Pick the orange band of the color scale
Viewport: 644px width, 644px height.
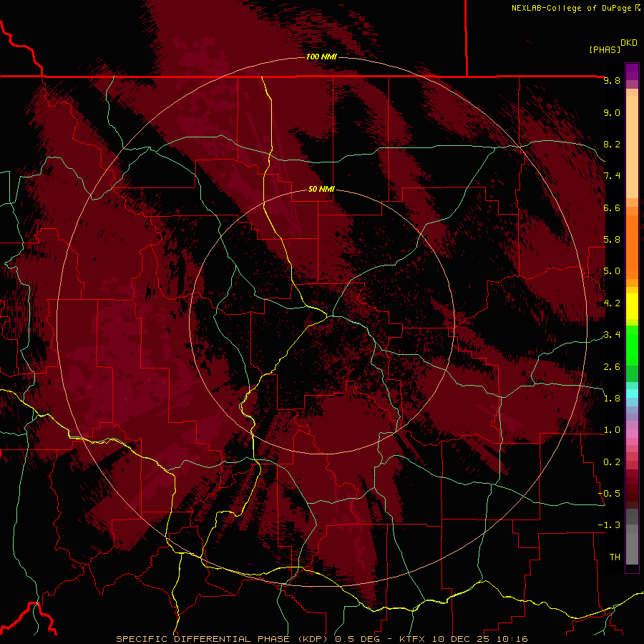click(x=632, y=248)
